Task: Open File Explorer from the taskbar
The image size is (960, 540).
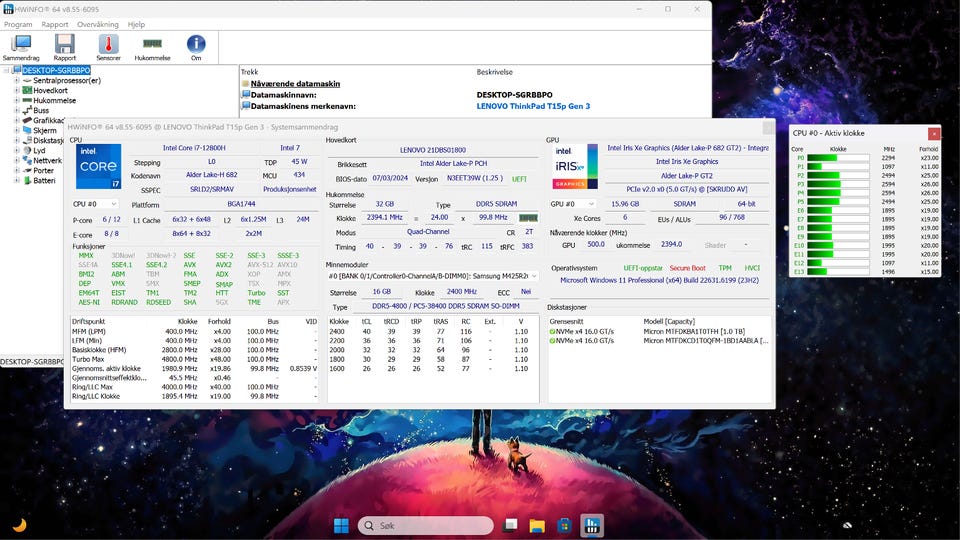Action: 537,525
